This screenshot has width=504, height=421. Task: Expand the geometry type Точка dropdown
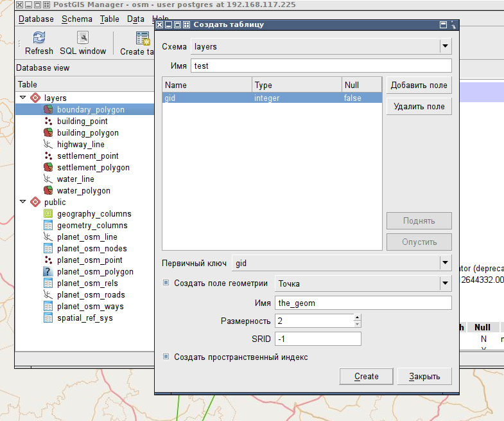tap(444, 283)
